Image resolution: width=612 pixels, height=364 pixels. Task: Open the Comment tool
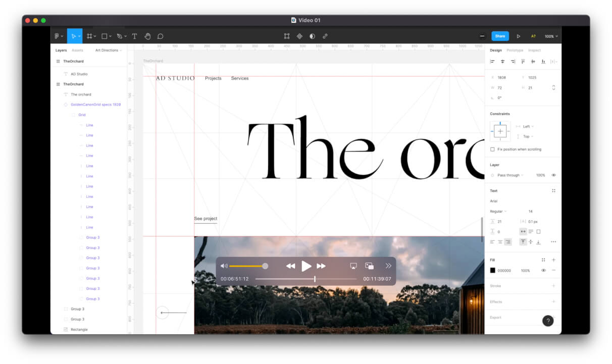pos(161,36)
